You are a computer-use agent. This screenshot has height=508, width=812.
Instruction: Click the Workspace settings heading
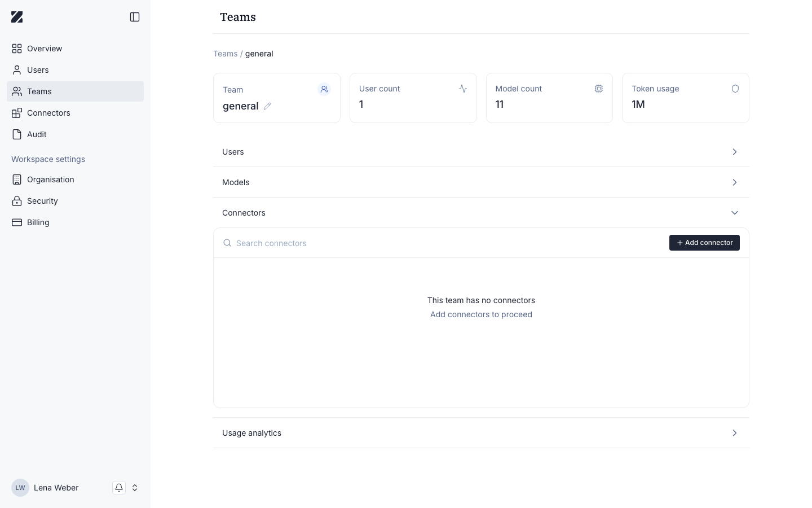point(48,159)
